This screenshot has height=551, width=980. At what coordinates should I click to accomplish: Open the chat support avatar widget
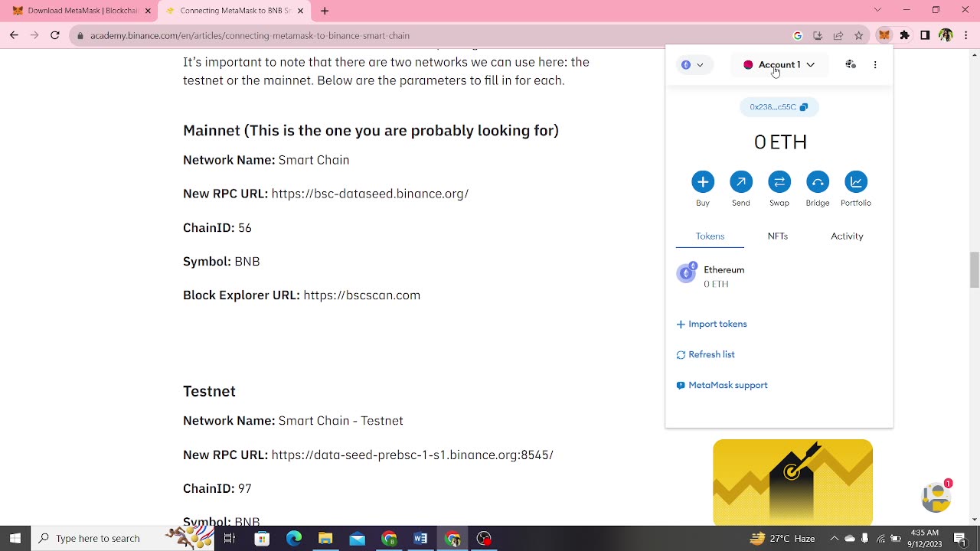936,497
